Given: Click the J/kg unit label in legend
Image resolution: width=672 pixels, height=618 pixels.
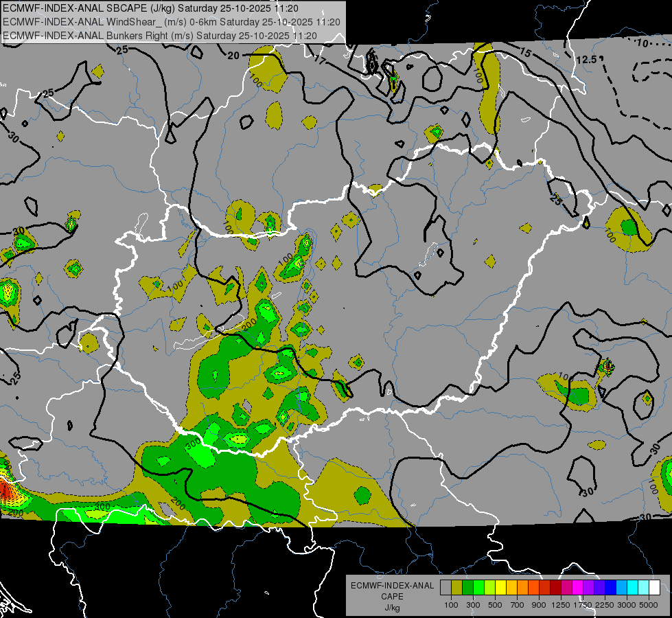Looking at the screenshot, I should tap(392, 608).
